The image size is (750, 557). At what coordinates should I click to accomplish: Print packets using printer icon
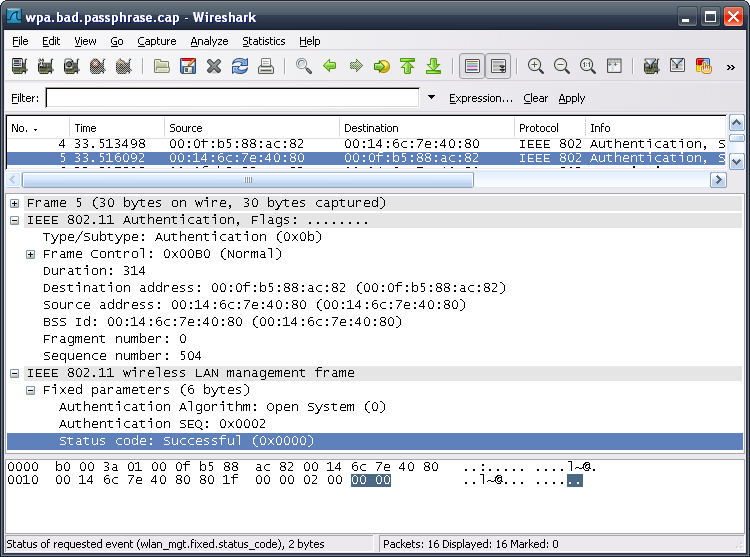[266, 66]
